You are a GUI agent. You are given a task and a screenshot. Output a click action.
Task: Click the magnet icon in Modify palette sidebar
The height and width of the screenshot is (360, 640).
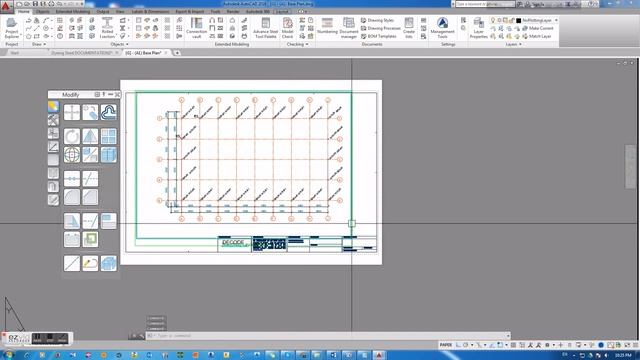53,187
